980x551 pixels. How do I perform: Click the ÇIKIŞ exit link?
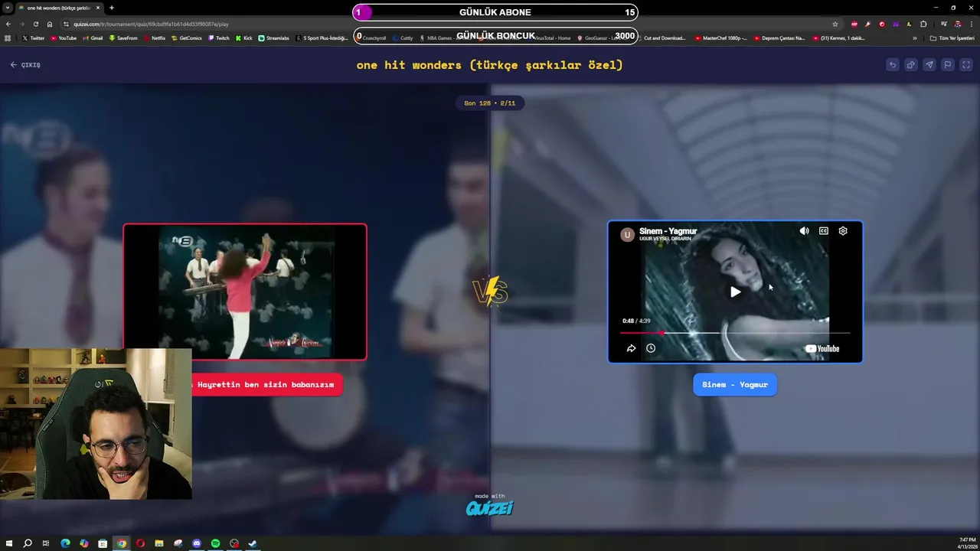[25, 65]
